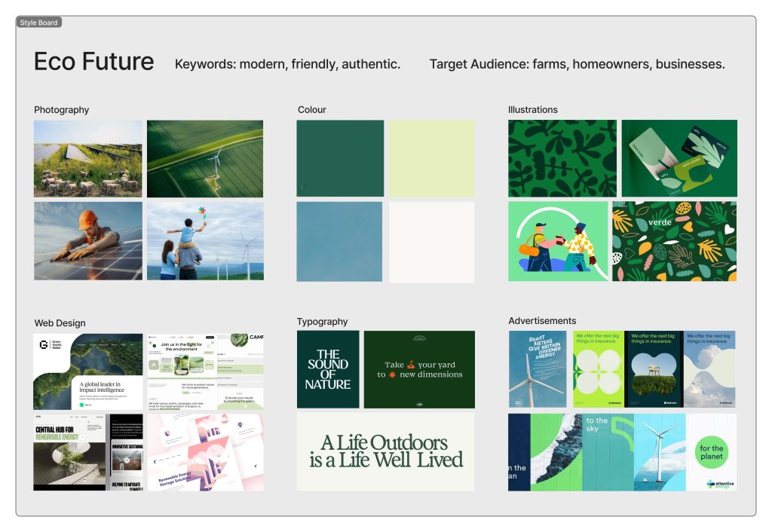Open the family with pinwheel photo
This screenshot has height=532, width=772.
coord(205,240)
